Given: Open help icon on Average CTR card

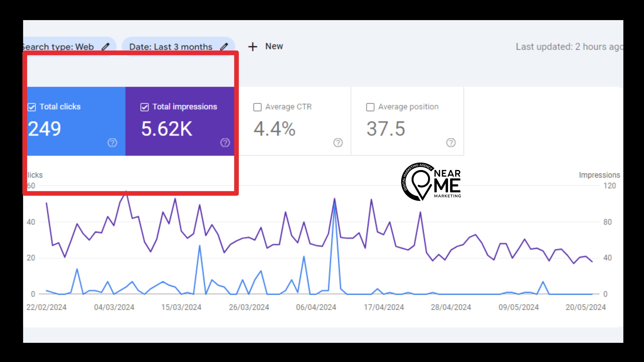Looking at the screenshot, I should click(338, 143).
